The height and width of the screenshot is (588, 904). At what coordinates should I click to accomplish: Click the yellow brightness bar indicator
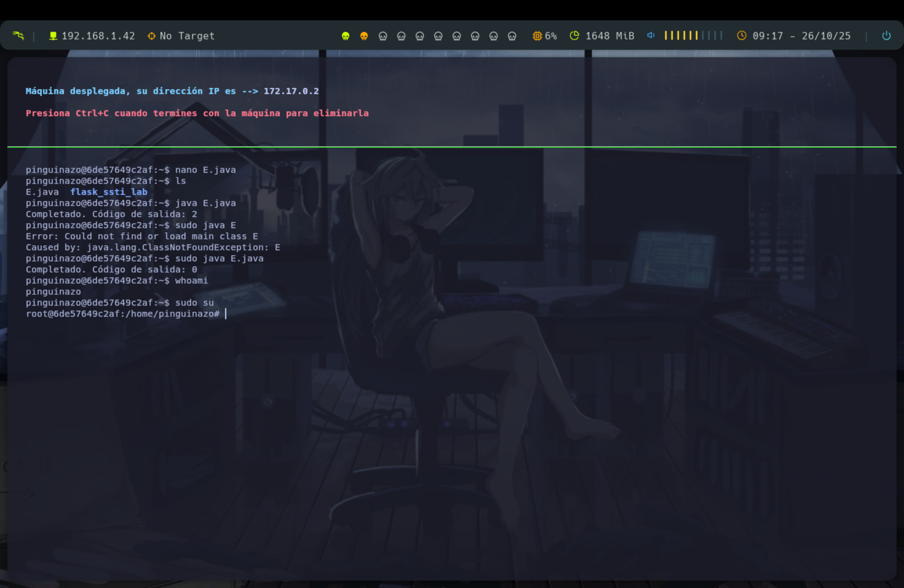pyautogui.click(x=682, y=36)
